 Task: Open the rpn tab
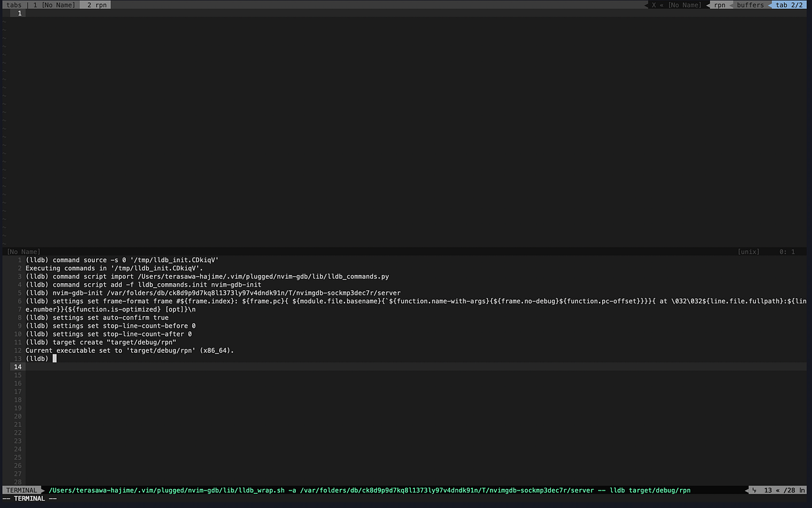[97, 5]
